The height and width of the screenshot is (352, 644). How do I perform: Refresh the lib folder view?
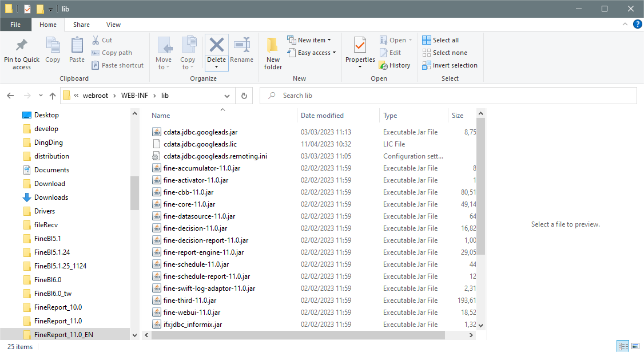pos(244,96)
